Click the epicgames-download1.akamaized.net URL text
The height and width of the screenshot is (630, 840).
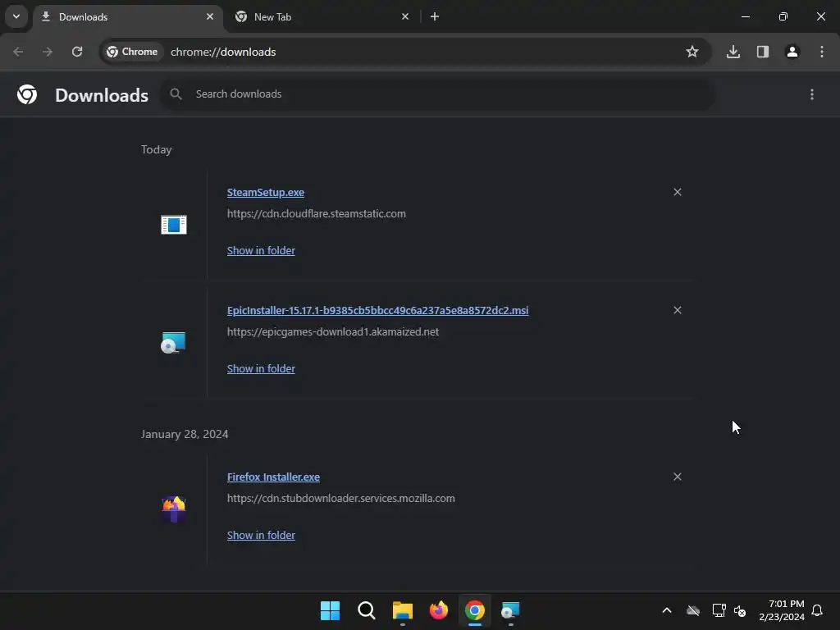333,331
